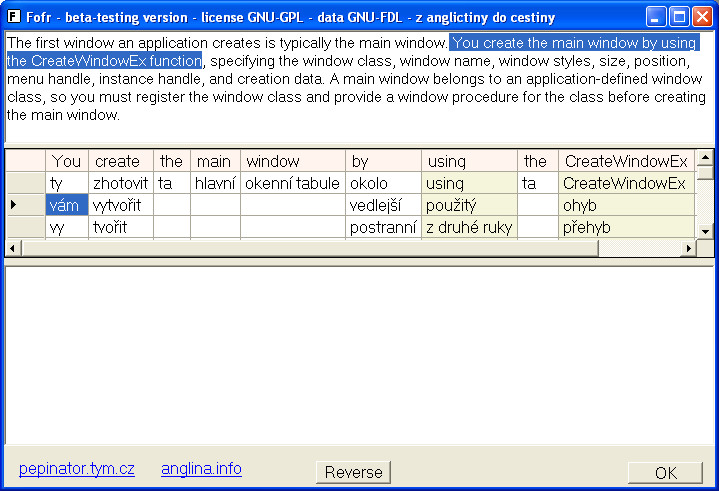Select the 'create' column header

click(x=121, y=161)
